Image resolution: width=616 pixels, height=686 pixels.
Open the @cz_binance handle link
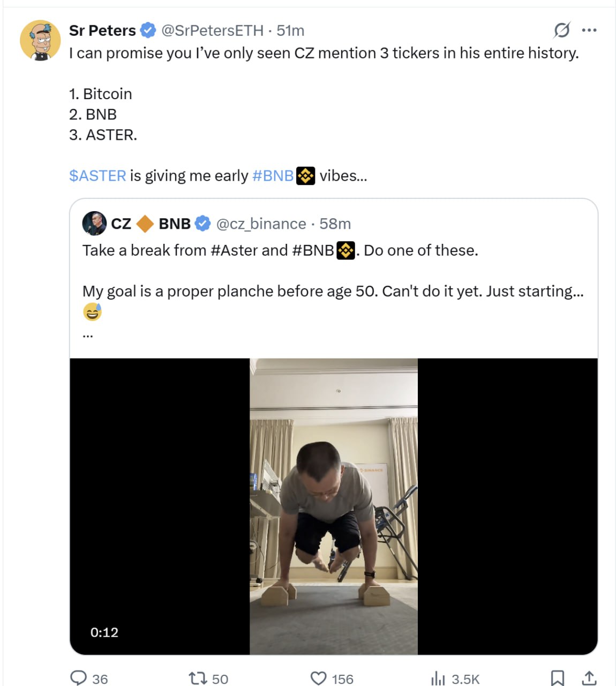(x=261, y=223)
